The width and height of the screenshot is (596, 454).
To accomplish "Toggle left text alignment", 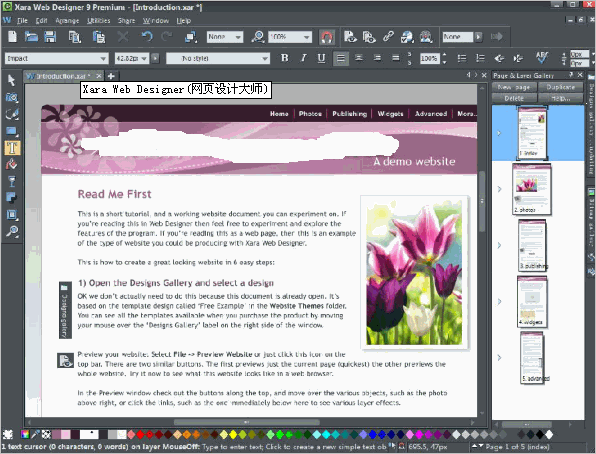I will click(x=341, y=58).
